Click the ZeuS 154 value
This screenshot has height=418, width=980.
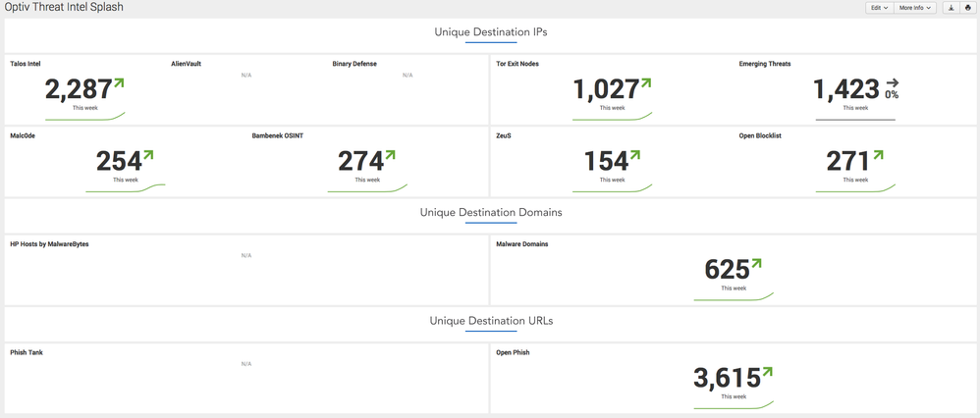(x=606, y=161)
